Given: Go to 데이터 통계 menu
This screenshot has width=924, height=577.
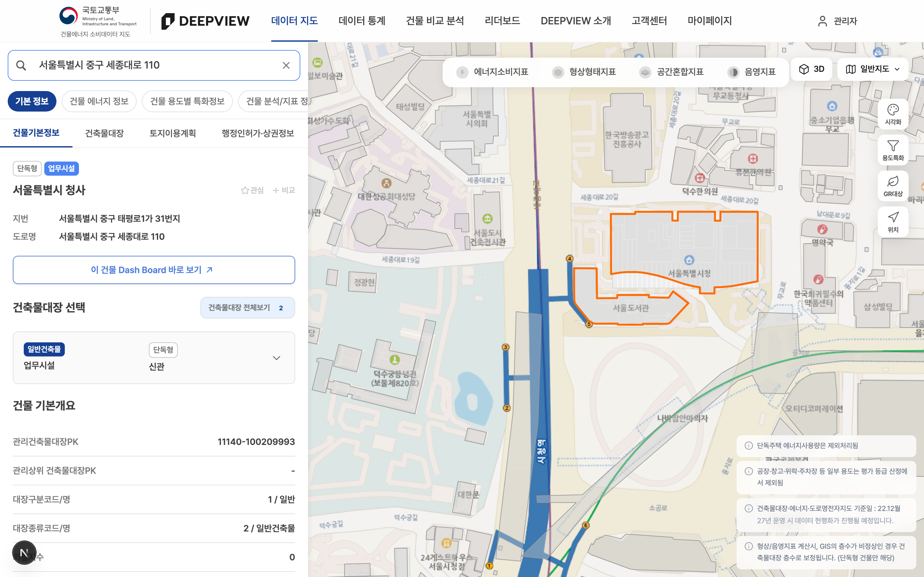Looking at the screenshot, I should (x=362, y=21).
